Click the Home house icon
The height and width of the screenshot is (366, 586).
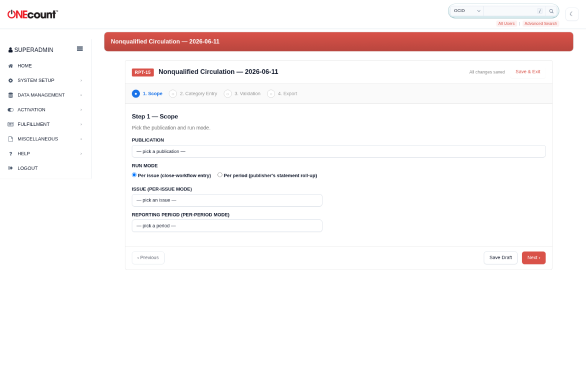[10, 66]
